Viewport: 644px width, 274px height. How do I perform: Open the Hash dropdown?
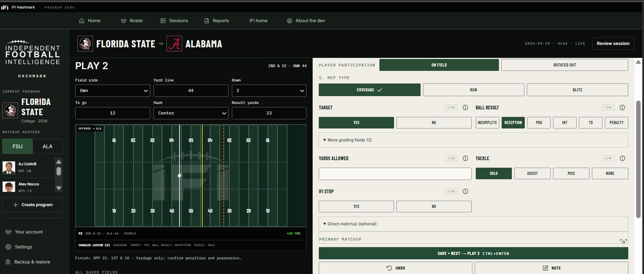[x=191, y=113]
